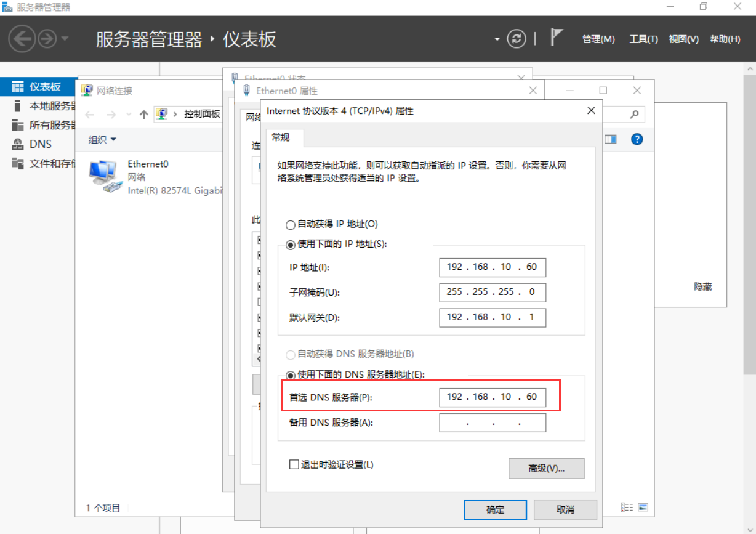This screenshot has height=534, width=756.
Task: Click the blue help question mark icon
Action: click(637, 139)
